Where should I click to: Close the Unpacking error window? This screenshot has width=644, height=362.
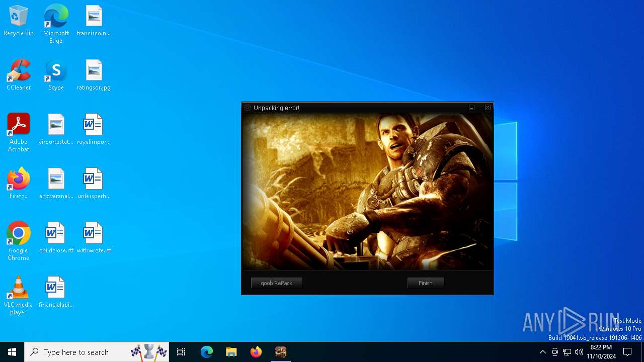point(488,108)
